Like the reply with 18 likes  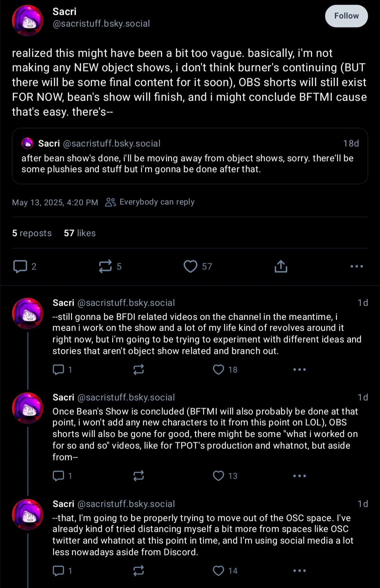(219, 370)
